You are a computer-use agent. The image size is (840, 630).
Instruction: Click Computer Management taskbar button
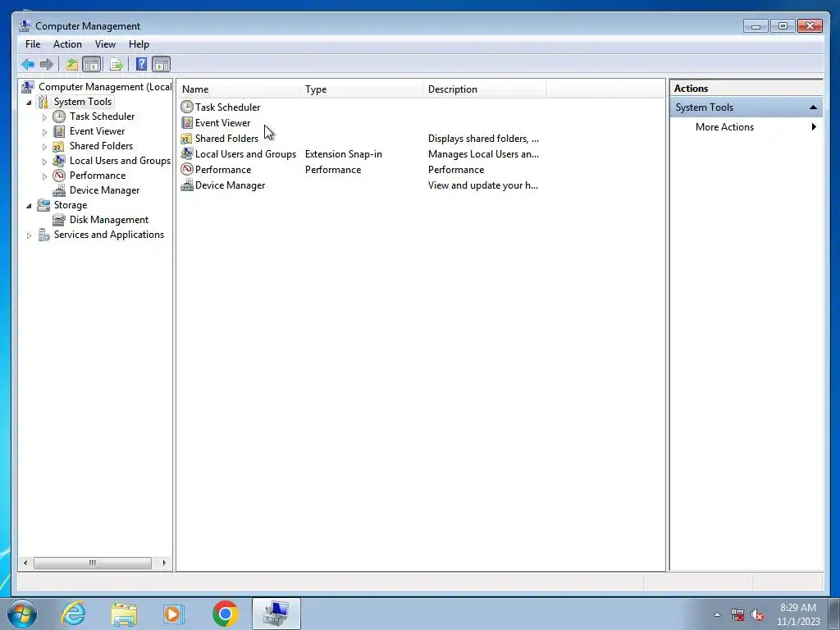(276, 614)
